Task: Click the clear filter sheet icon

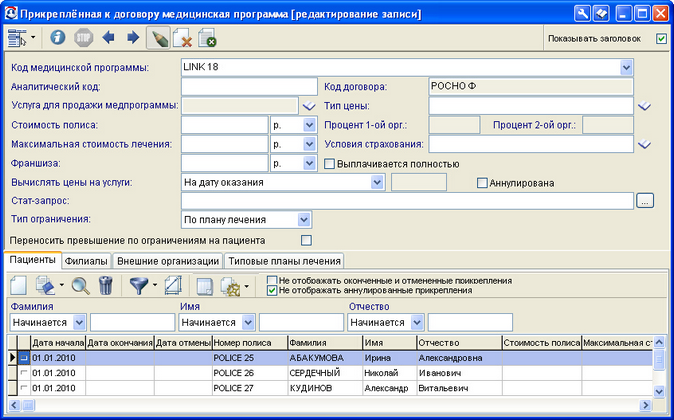Action: (x=173, y=286)
